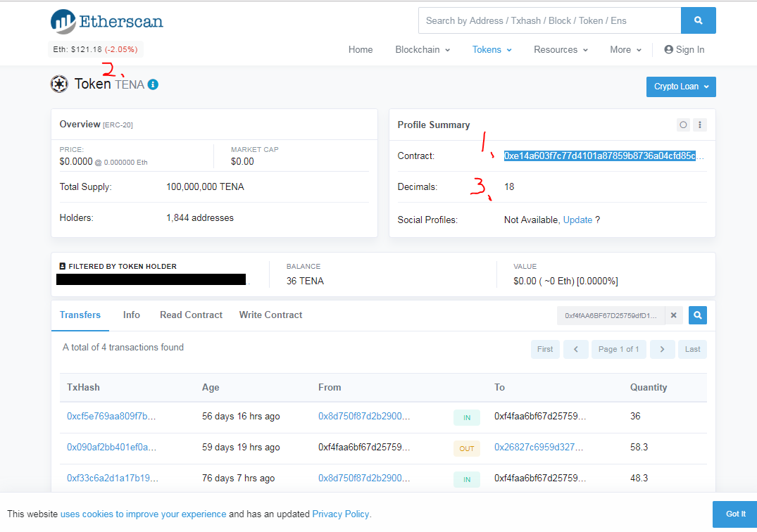Viewport: 757px width, 532px height.
Task: Open the highlighted contract address link
Action: click(603, 156)
